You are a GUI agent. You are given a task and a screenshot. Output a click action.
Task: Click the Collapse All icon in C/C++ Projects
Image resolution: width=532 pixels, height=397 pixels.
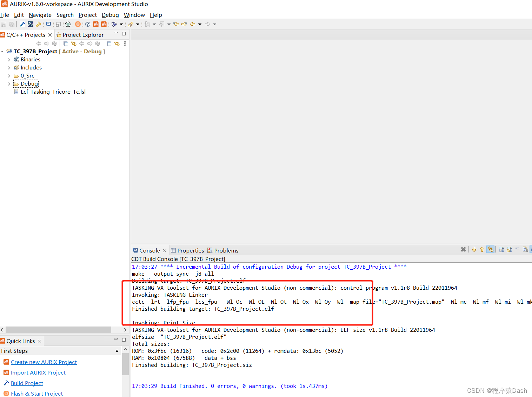66,43
